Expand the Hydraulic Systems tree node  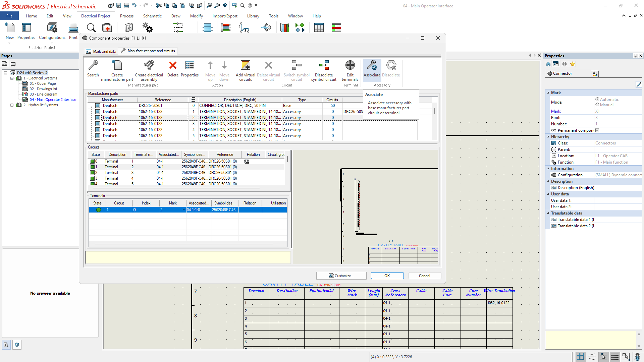[x=12, y=105]
